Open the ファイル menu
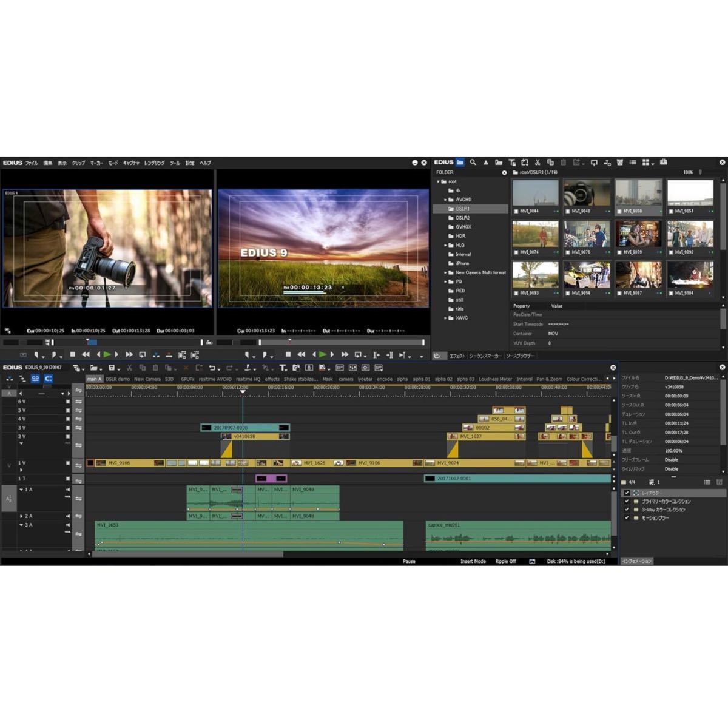The width and height of the screenshot is (728, 728). [x=32, y=163]
